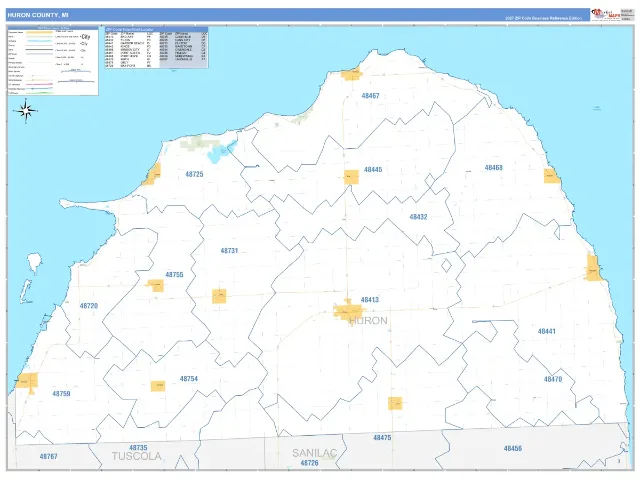Select ZIP code label 48755
Viewport: 640px width, 480px height.
[174, 275]
